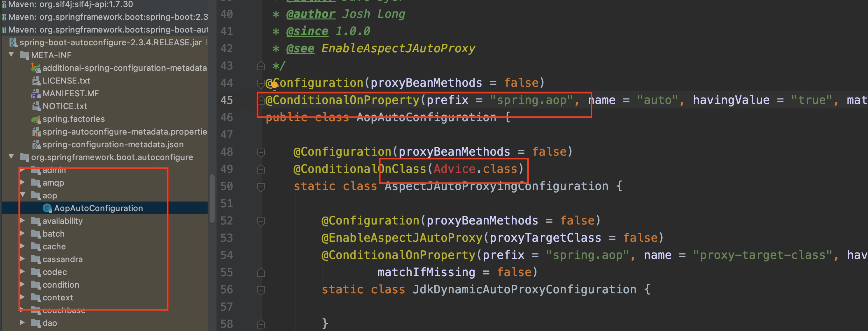Open MANIFEST.MF via its file icon
The image size is (868, 331).
(36, 93)
